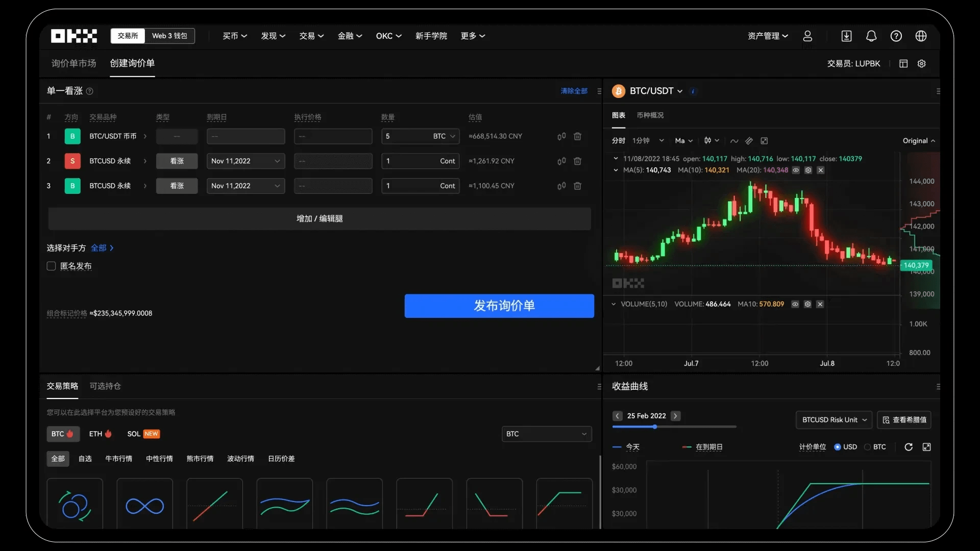This screenshot has width=980, height=551.
Task: Switch to the 询价单市场 tab
Action: click(x=73, y=63)
